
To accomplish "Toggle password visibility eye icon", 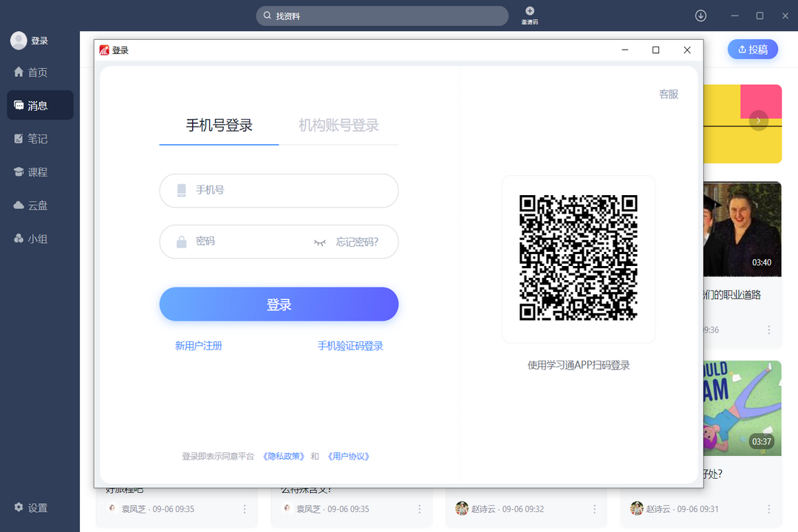I will tap(320, 242).
